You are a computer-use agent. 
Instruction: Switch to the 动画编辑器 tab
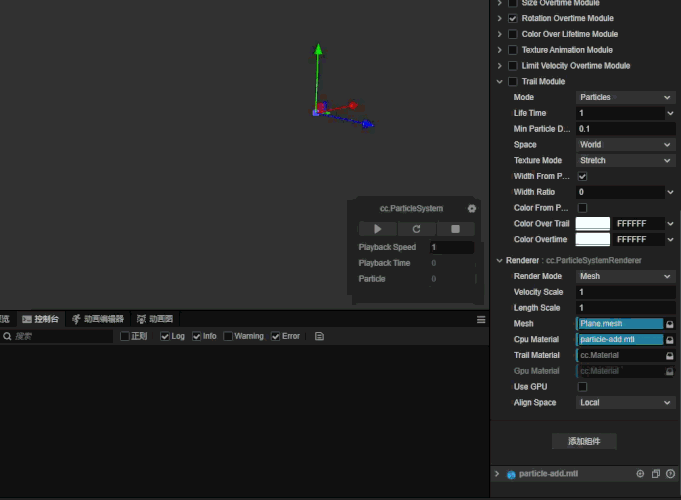[98, 319]
